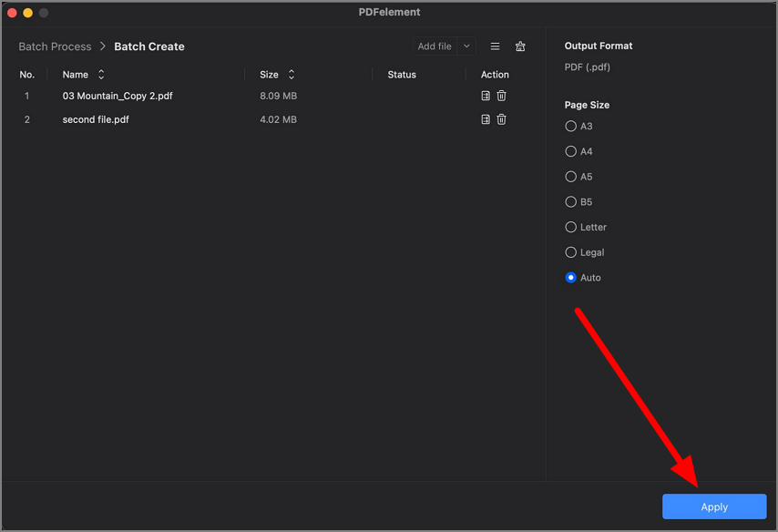Delete 03 Mountain_Copy 2.pdf with the trash icon
The height and width of the screenshot is (532, 778).
pos(501,96)
